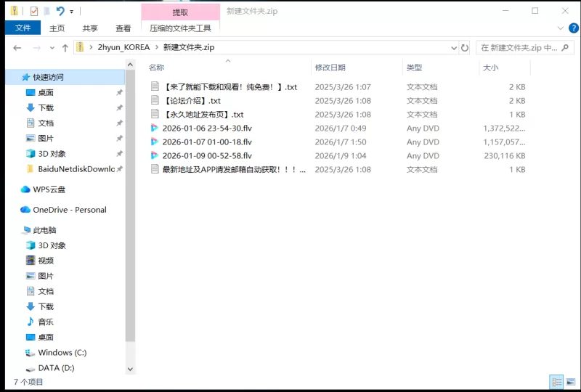
Task: Open the help question mark icon
Action: [x=574, y=28]
